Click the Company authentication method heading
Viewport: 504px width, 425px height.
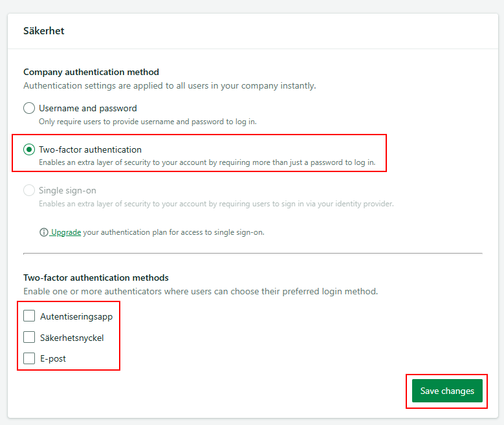[x=91, y=72]
